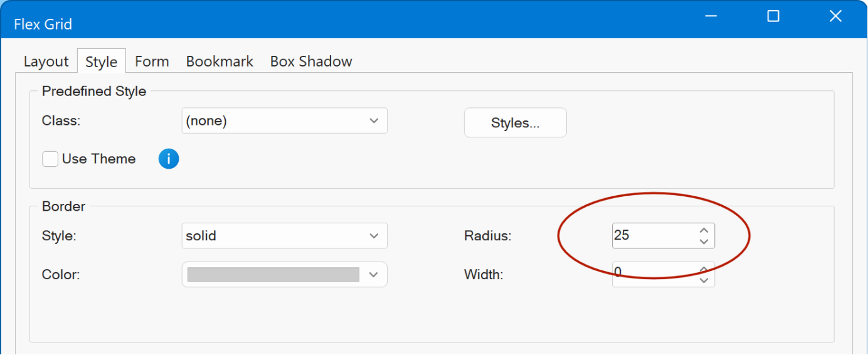Click the blue info icon beside Use Theme

(169, 159)
